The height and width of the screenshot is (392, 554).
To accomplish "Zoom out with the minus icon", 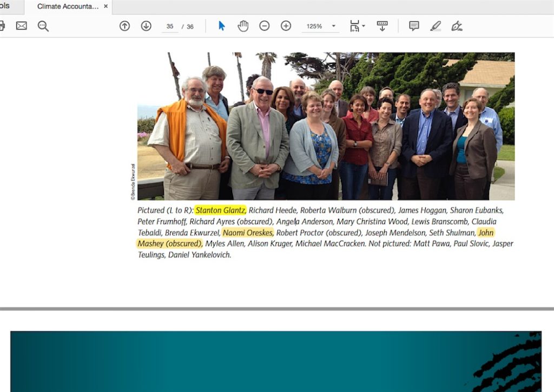I will 264,26.
